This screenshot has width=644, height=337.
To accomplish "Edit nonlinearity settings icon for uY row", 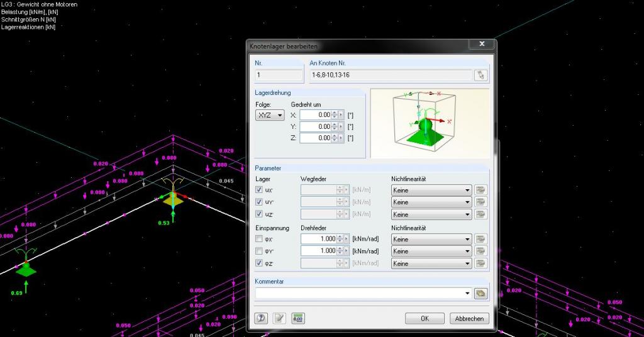I will (x=480, y=202).
